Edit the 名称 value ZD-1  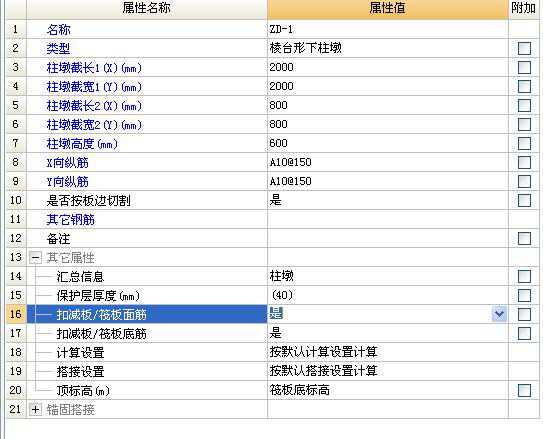click(388, 29)
